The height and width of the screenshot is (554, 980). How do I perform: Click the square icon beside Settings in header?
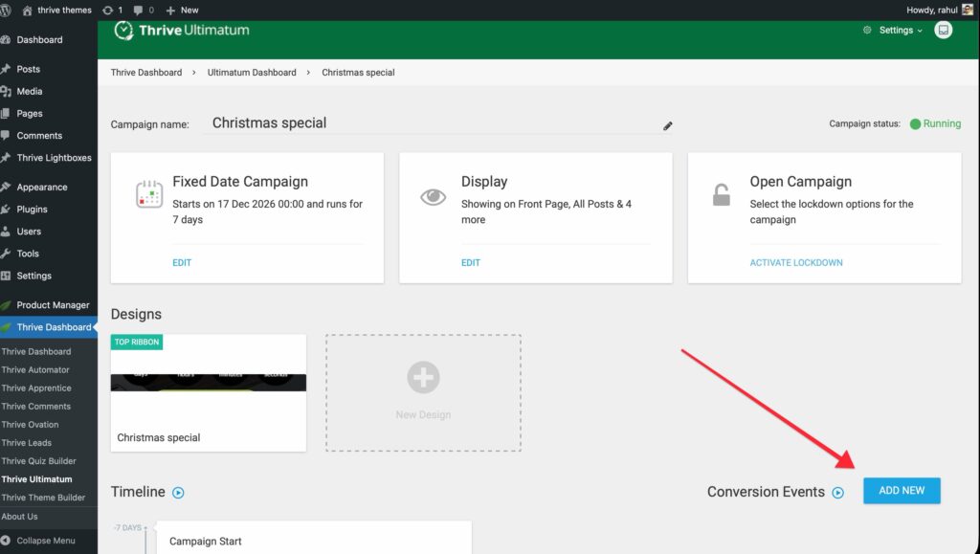pos(944,30)
